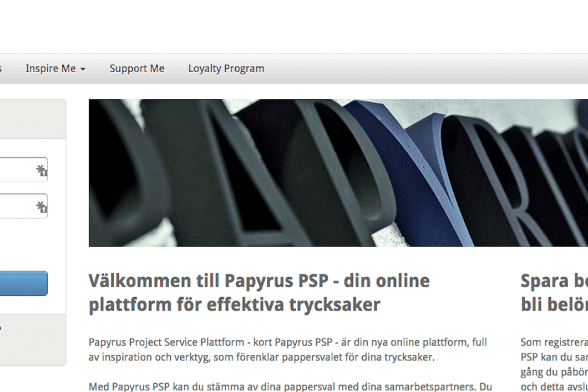This screenshot has height=392, width=588.
Task: Click the cut-off link in the login panel footer
Action: pyautogui.click(x=1, y=329)
